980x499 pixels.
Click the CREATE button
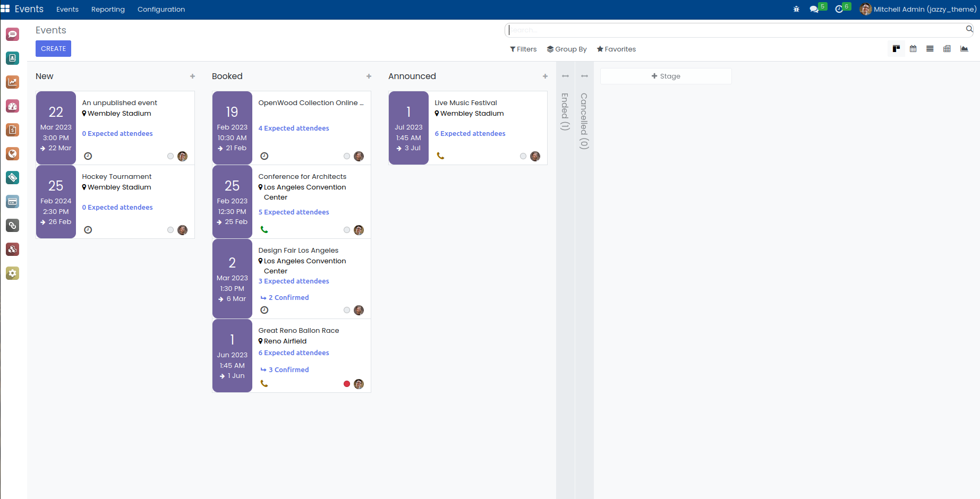pos(53,48)
